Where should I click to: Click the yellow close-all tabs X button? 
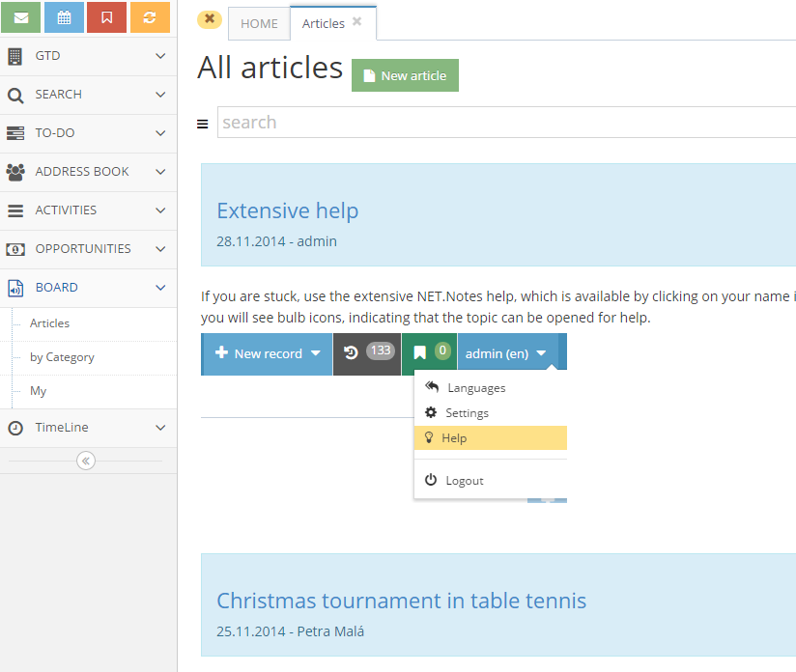[x=210, y=20]
